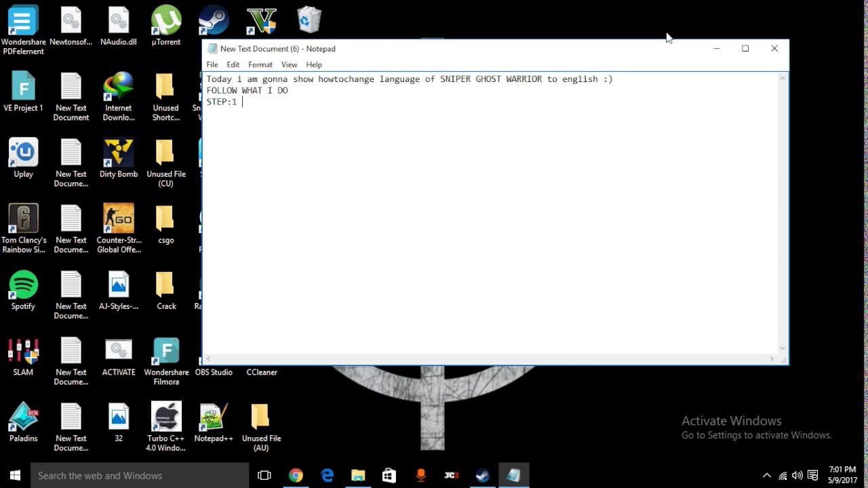
Task: Open the Format menu in Notepad
Action: click(260, 64)
